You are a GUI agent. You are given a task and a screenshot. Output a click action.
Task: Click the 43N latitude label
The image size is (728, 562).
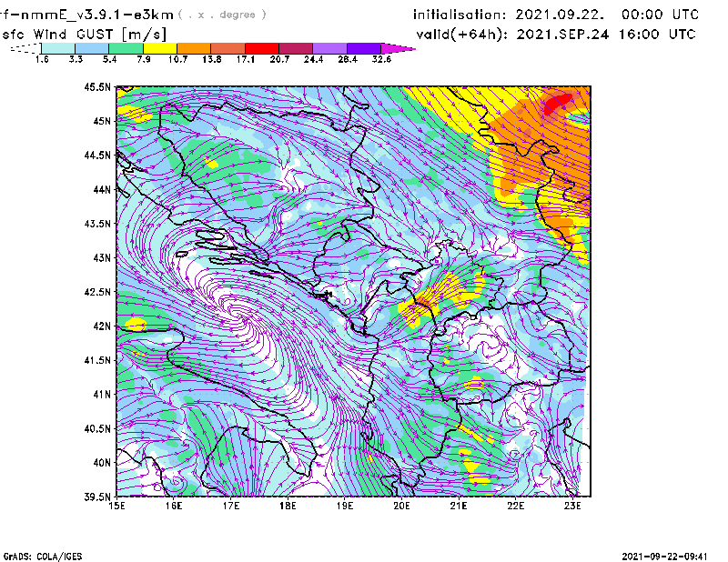click(x=102, y=257)
